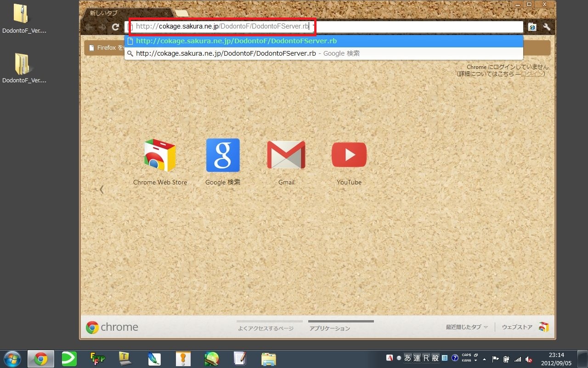Click the IME 般 dictionary mode button

pyautogui.click(x=435, y=358)
